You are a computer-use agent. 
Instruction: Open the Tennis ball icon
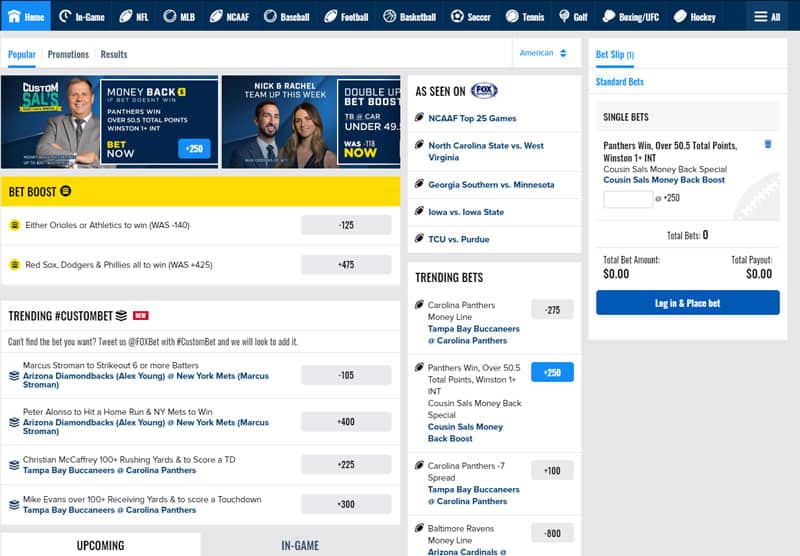click(x=512, y=16)
